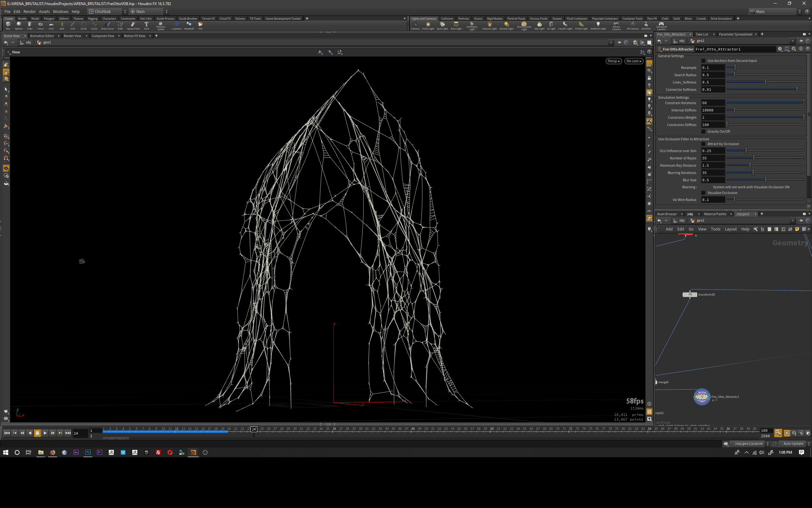Select the Grid shelf tool
The height and width of the screenshot is (508, 812).
(51, 25)
